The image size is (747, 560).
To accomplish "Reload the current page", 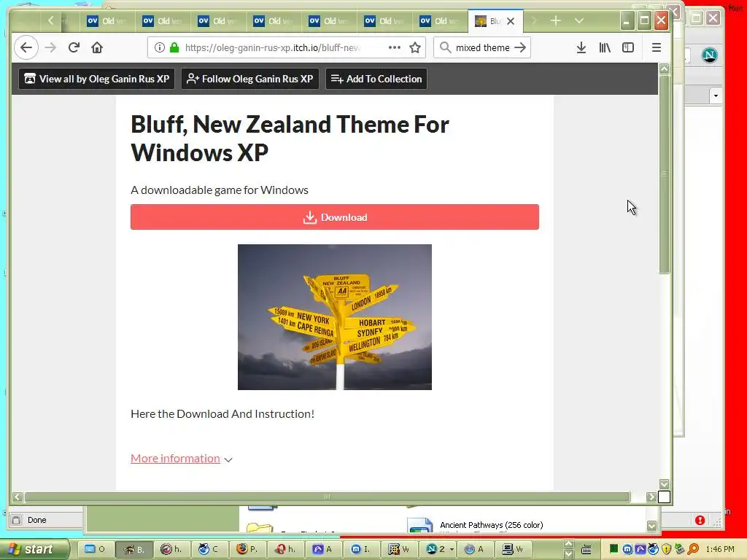I will [74, 47].
